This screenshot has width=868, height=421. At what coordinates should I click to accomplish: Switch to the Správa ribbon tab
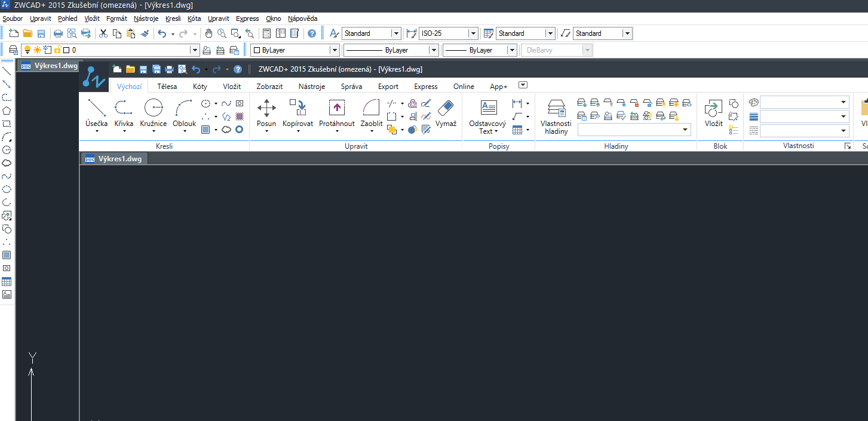(351, 87)
